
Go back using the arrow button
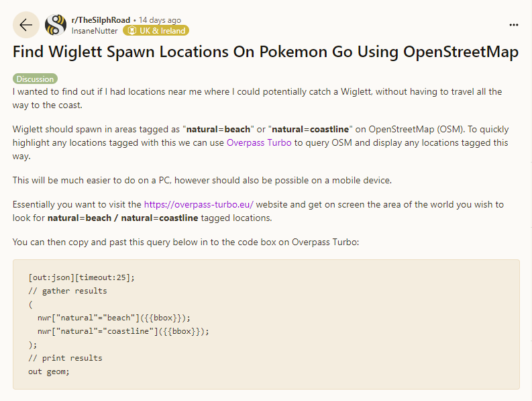[25, 25]
